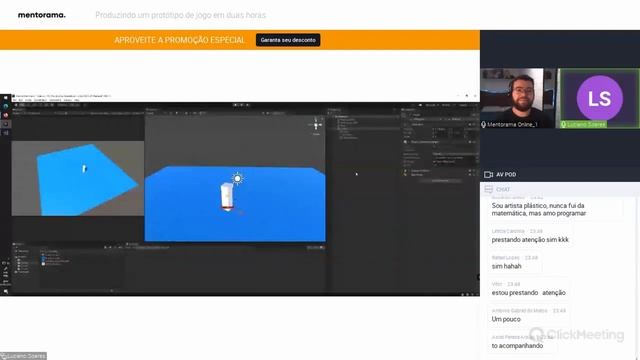Click chat message 'prestando atenção sim kkk'
The height and width of the screenshot is (360, 640).
[x=530, y=240]
